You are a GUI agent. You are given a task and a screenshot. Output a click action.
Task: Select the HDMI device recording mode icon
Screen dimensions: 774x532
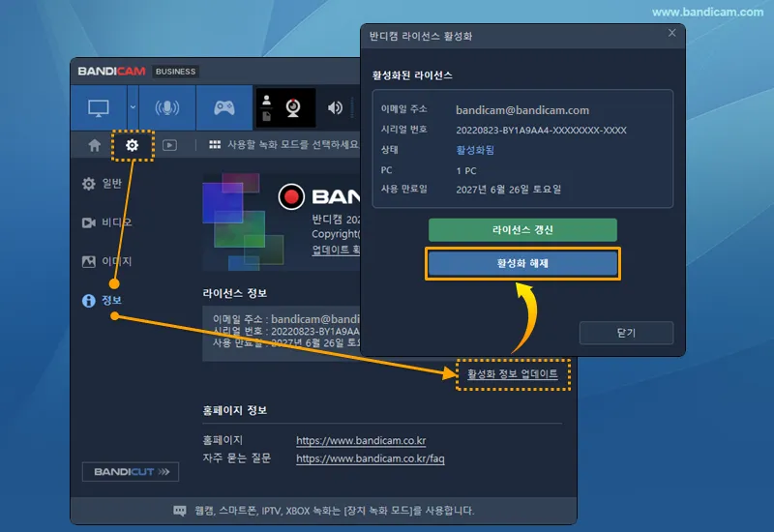point(166,107)
